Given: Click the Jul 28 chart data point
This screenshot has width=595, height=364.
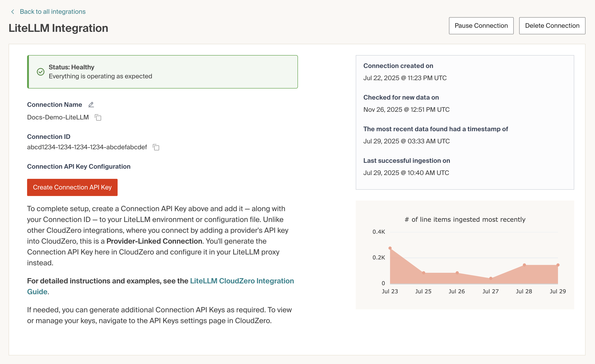Looking at the screenshot, I should (524, 265).
